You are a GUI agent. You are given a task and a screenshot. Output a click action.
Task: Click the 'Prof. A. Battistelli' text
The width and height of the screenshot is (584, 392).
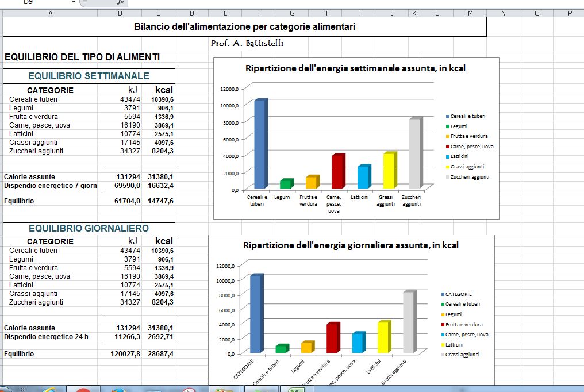(x=247, y=43)
